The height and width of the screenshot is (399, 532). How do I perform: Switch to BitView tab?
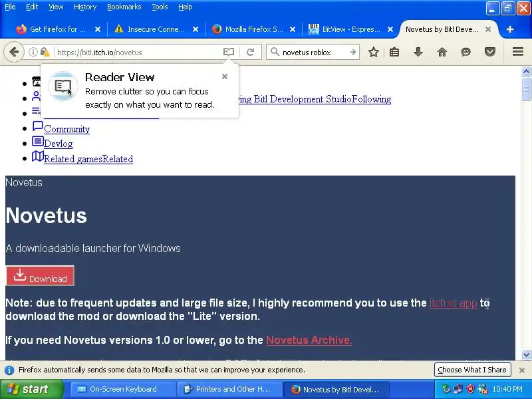(x=350, y=29)
